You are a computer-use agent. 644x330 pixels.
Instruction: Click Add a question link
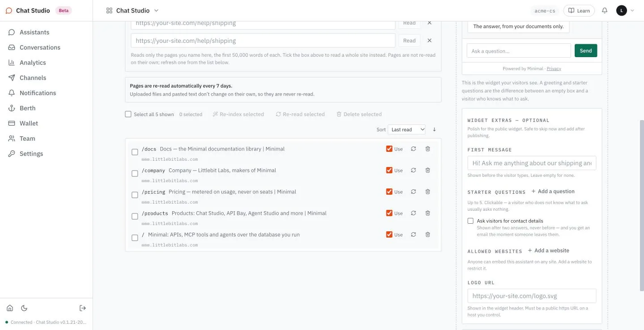553,191
